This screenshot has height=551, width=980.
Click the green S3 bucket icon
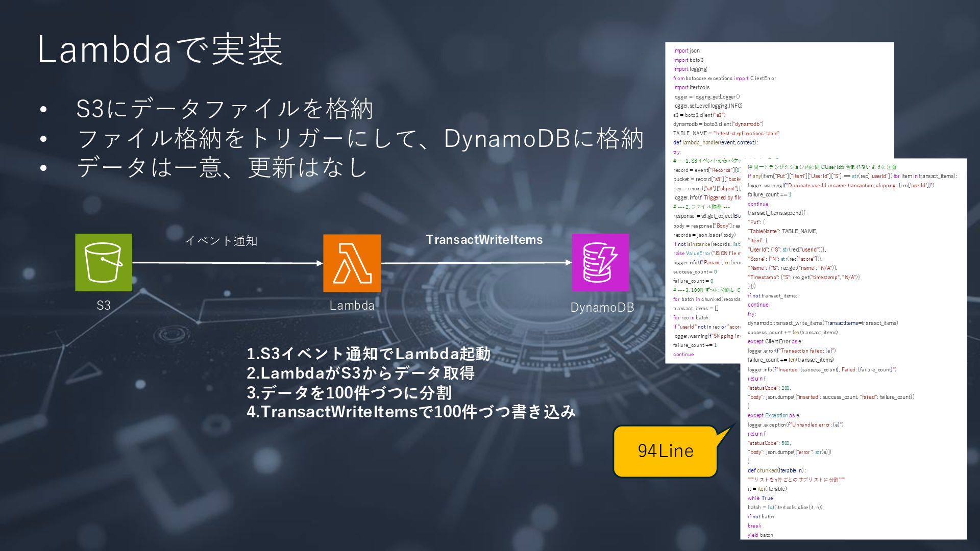tap(104, 263)
